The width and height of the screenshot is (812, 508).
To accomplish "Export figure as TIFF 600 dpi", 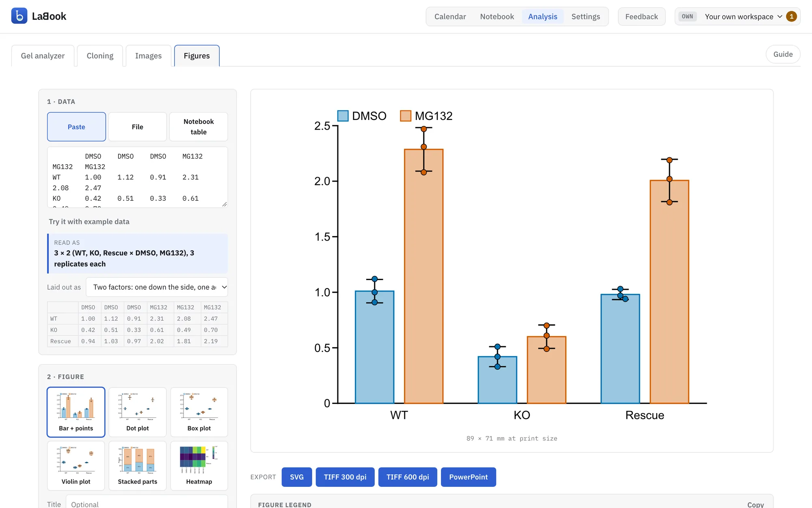I will tap(408, 477).
